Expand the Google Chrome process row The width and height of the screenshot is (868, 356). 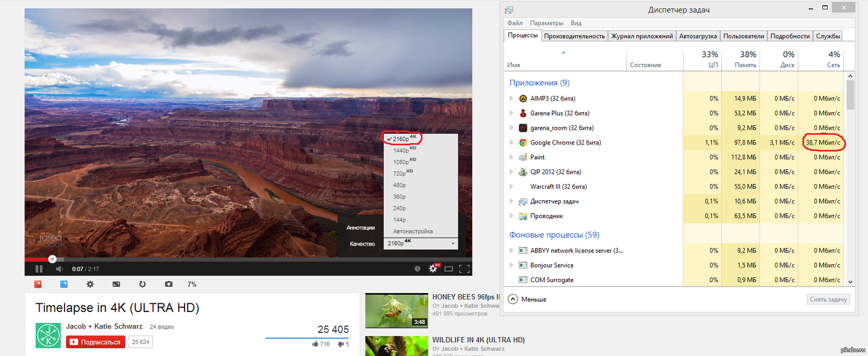pos(511,143)
